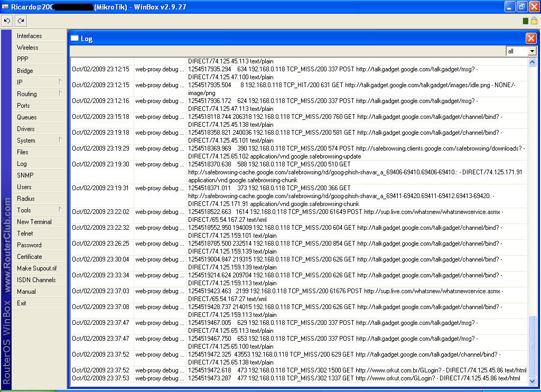Open Password from the sidebar

pos(39,245)
